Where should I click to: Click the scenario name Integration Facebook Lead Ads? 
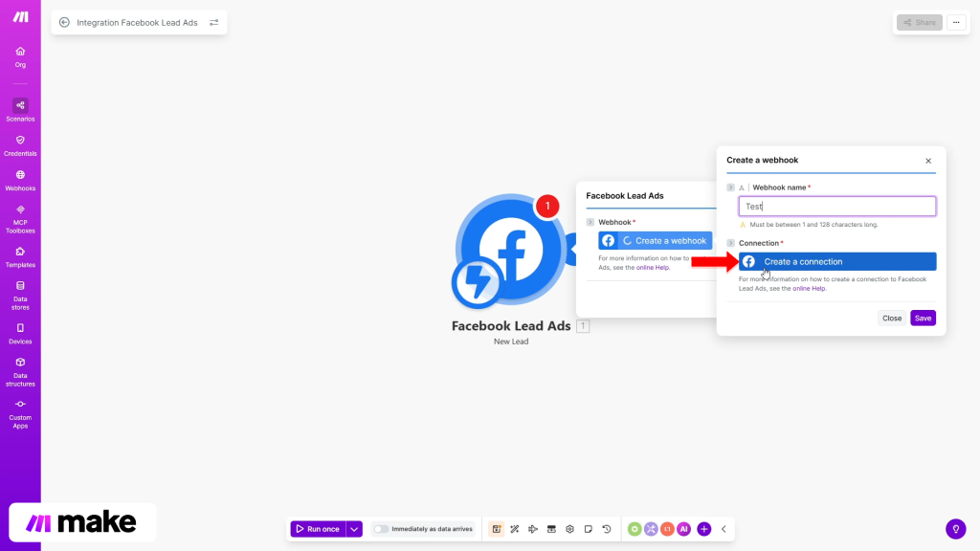(137, 23)
